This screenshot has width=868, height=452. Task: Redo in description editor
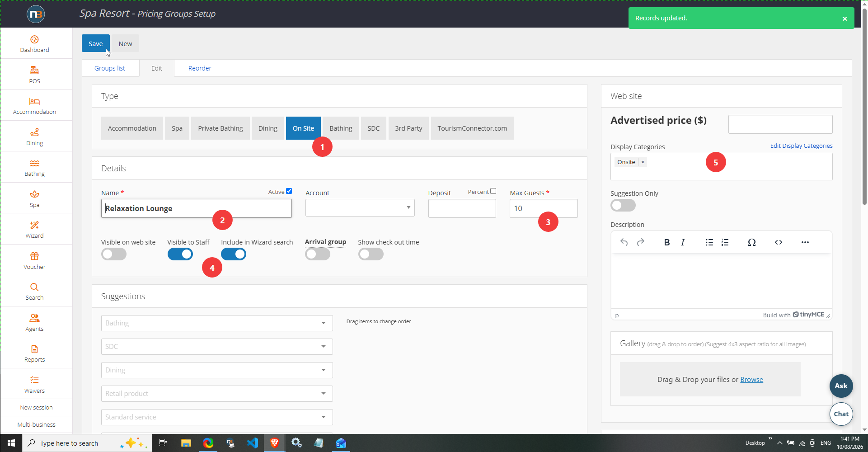click(x=640, y=242)
